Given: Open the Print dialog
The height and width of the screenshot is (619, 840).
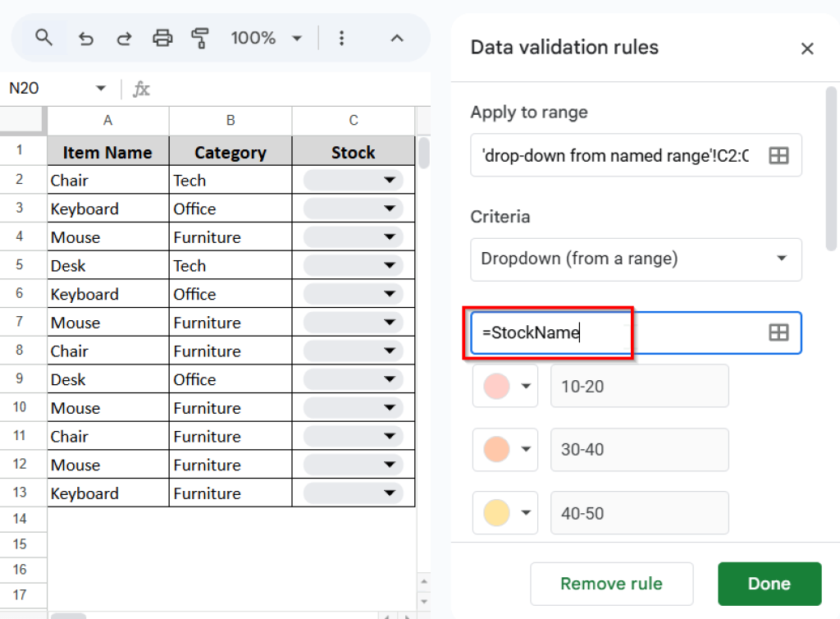Looking at the screenshot, I should [x=162, y=38].
